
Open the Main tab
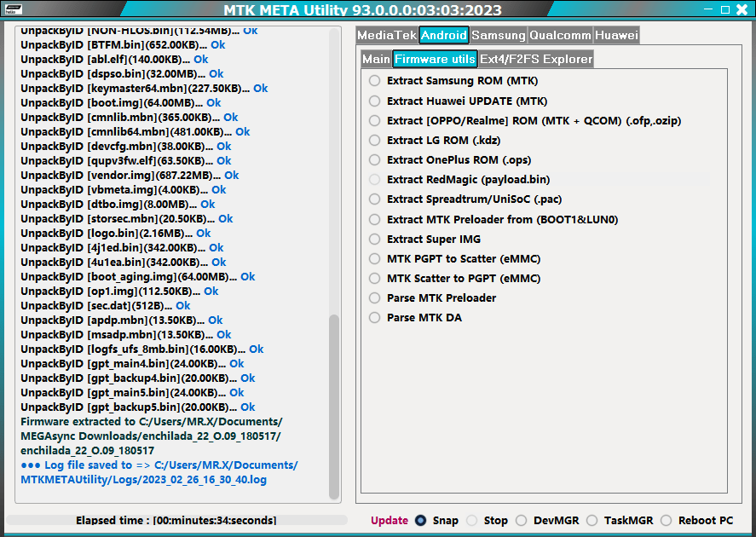pos(376,59)
